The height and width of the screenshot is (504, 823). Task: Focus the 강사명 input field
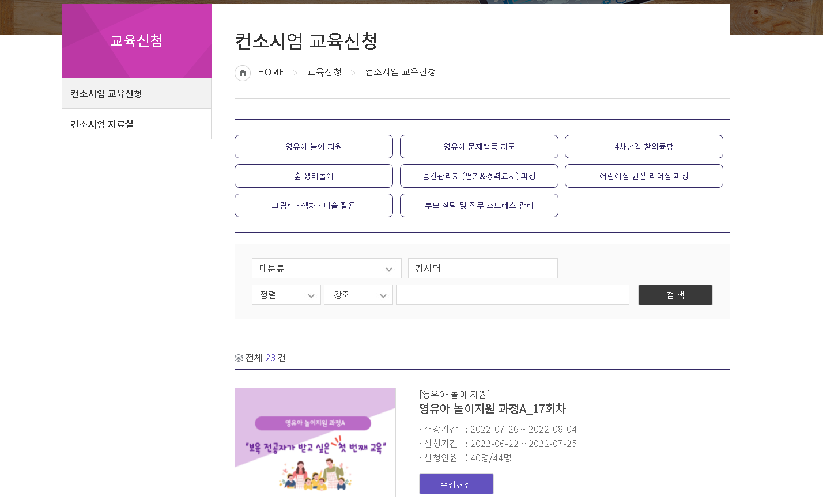click(483, 268)
